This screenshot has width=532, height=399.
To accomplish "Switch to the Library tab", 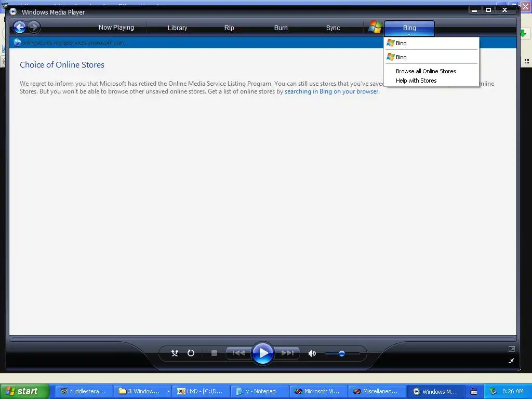I will [177, 28].
